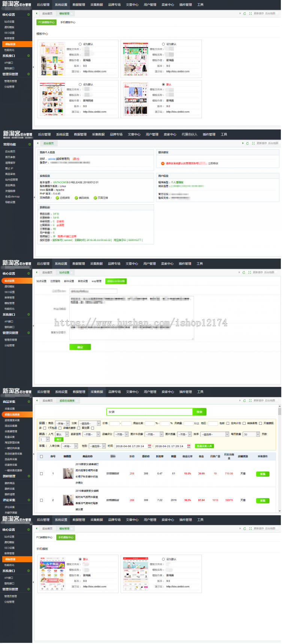Tick the 7天包退 checkbox
282x644 pixels.
60,428
